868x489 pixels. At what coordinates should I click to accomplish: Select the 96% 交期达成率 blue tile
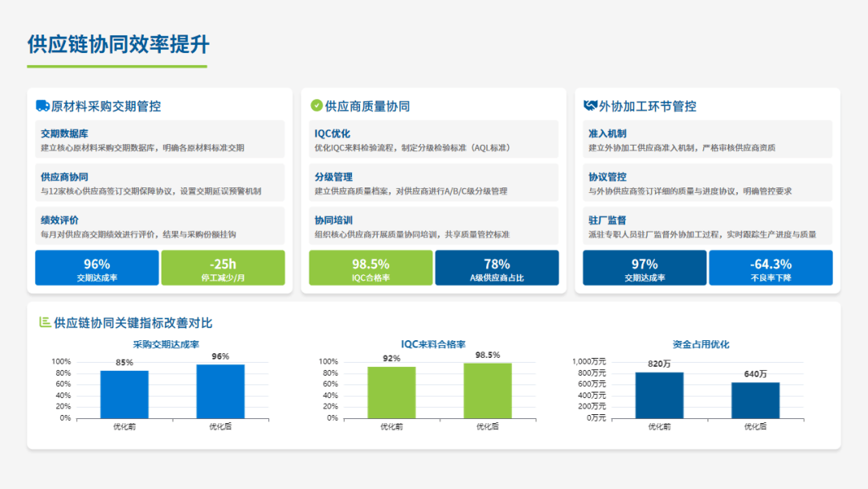click(96, 268)
